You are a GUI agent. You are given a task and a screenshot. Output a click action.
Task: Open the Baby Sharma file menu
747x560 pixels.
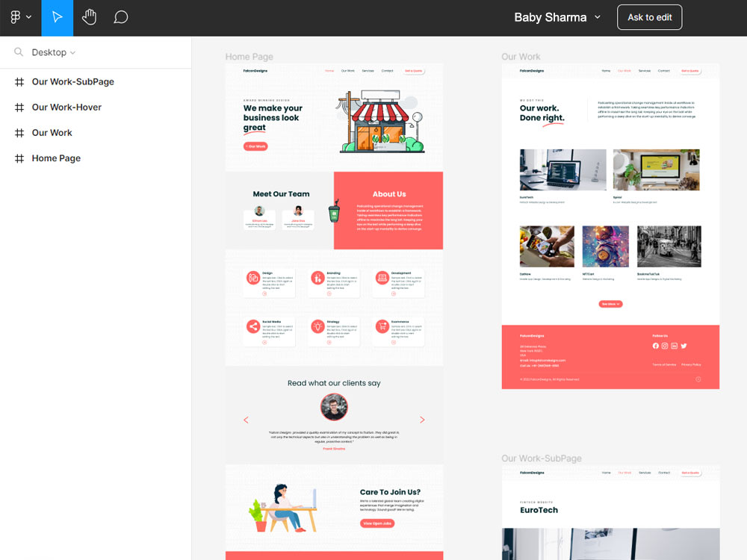pyautogui.click(x=557, y=18)
